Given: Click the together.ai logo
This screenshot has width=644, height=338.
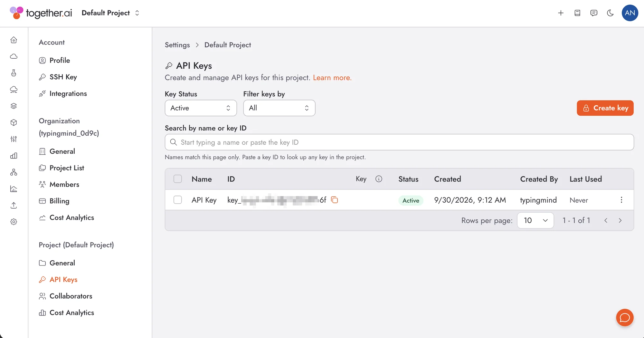Looking at the screenshot, I should pyautogui.click(x=41, y=13).
